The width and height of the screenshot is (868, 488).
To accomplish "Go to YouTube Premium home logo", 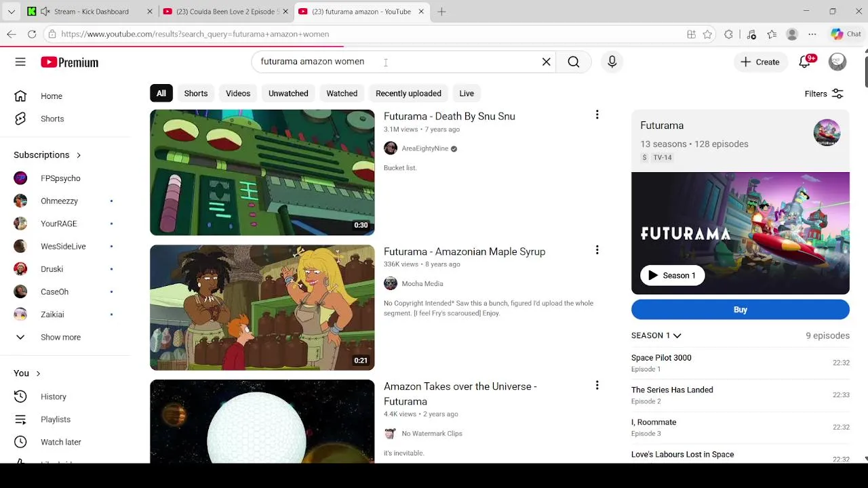I will 69,62.
